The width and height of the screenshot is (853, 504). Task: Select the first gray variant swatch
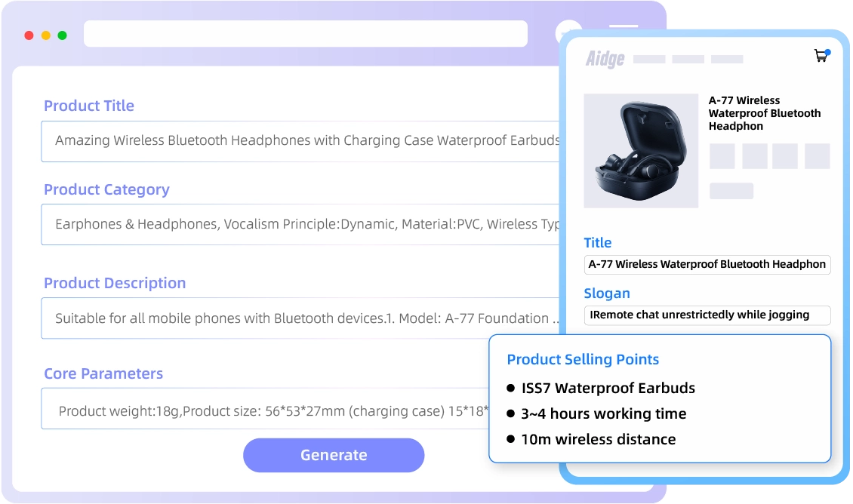click(722, 156)
